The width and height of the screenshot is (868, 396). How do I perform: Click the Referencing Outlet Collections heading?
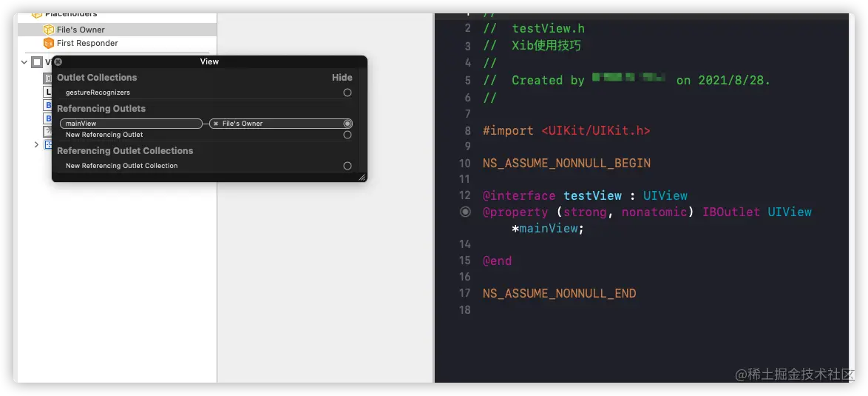(125, 151)
